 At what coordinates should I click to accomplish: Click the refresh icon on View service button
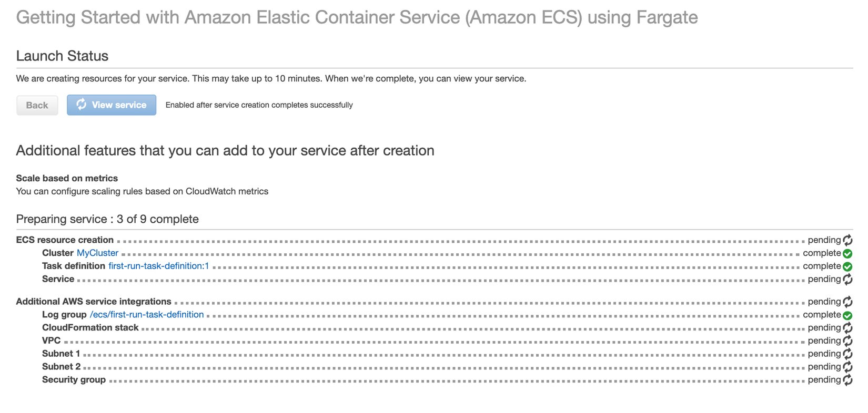[81, 105]
